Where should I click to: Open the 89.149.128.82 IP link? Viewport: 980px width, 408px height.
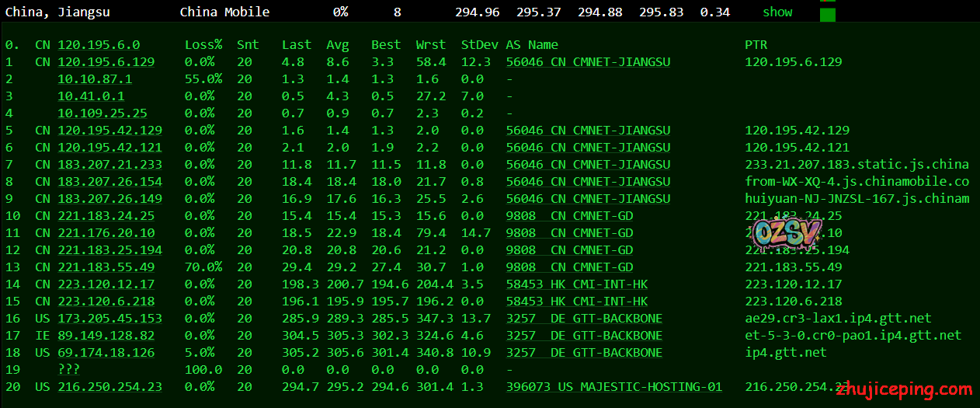click(x=106, y=336)
